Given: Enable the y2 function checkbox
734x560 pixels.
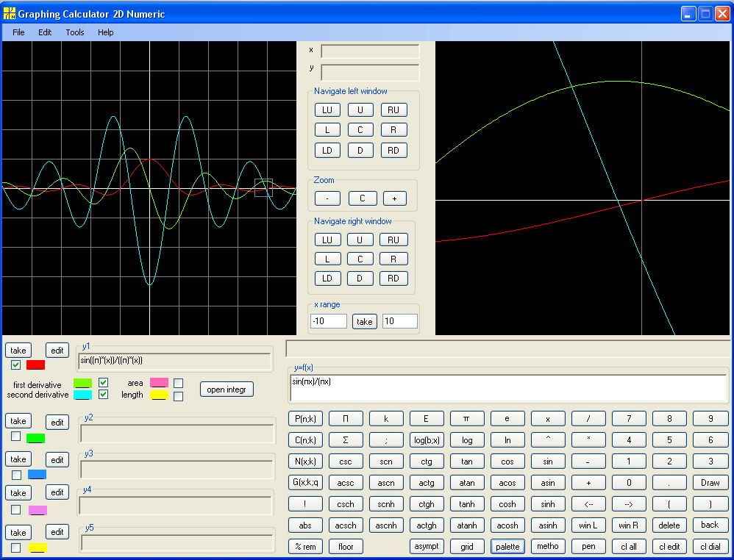Looking at the screenshot, I should click(x=16, y=436).
